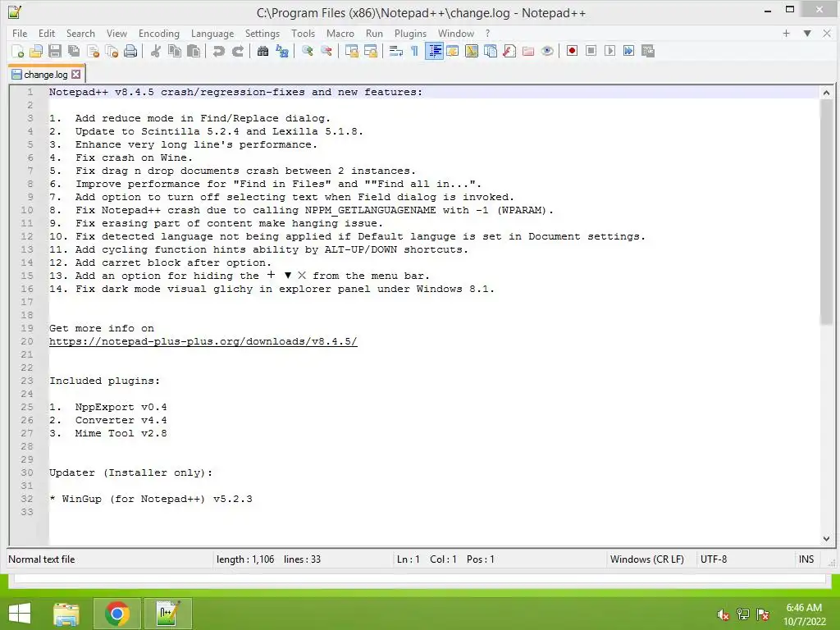
Task: Toggle file monitoring eye icon
Action: click(x=547, y=51)
